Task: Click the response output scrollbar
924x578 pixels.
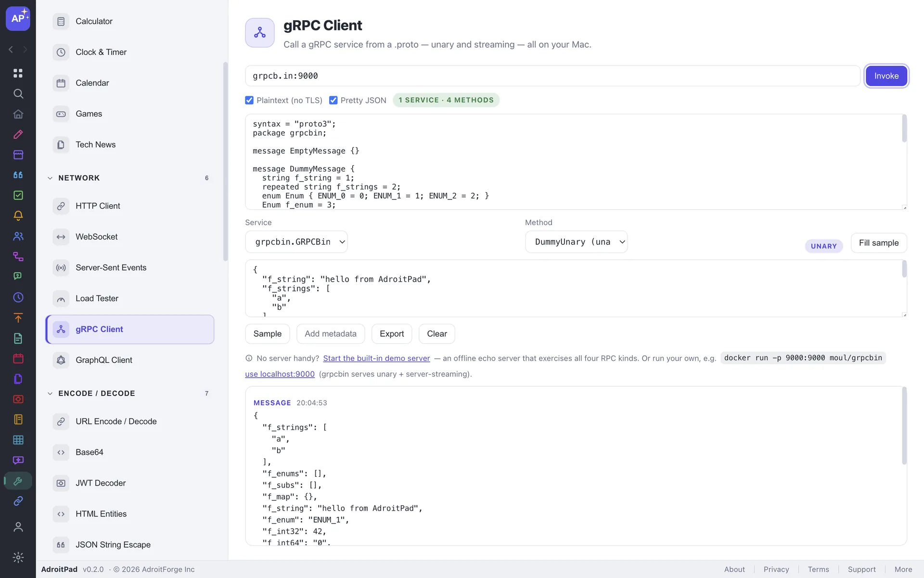Action: pyautogui.click(x=904, y=426)
